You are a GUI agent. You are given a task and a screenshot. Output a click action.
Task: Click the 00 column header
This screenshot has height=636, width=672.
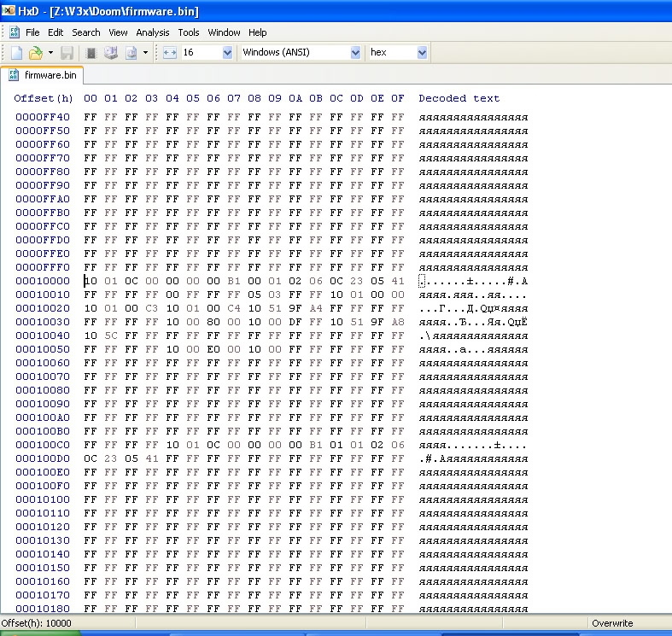pos(91,98)
